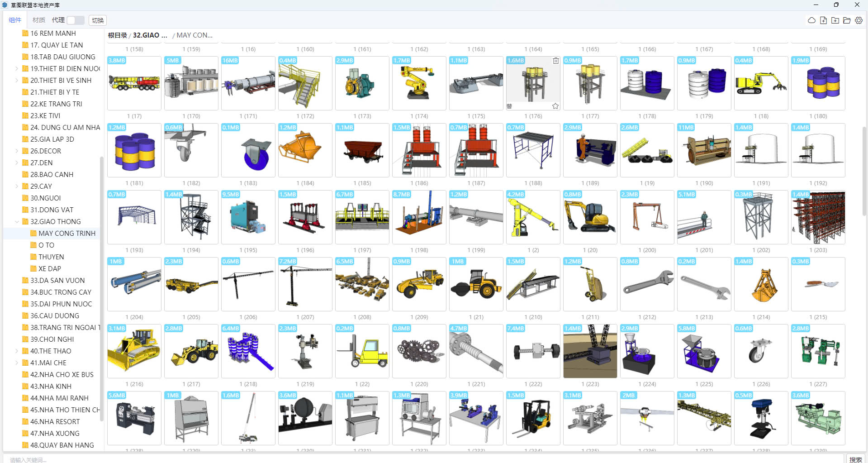Click the 替 replace icon on model 1 (164)

click(509, 106)
